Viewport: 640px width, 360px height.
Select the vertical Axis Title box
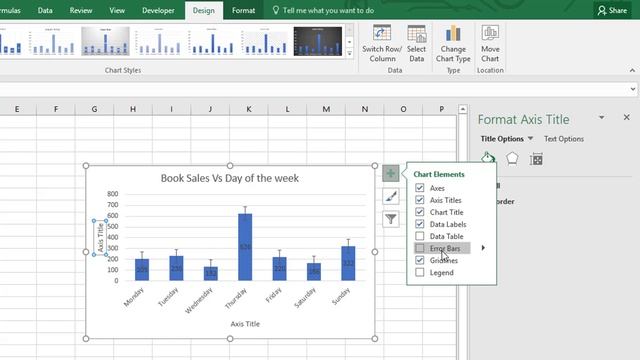tap(100, 238)
